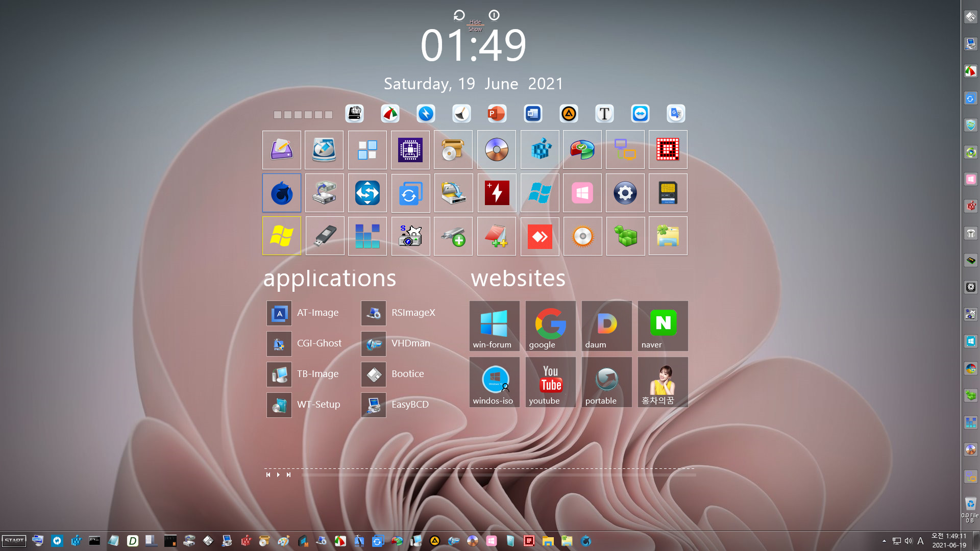This screenshot has height=551, width=980.
Task: Click the Hide label above the clock
Action: [475, 22]
